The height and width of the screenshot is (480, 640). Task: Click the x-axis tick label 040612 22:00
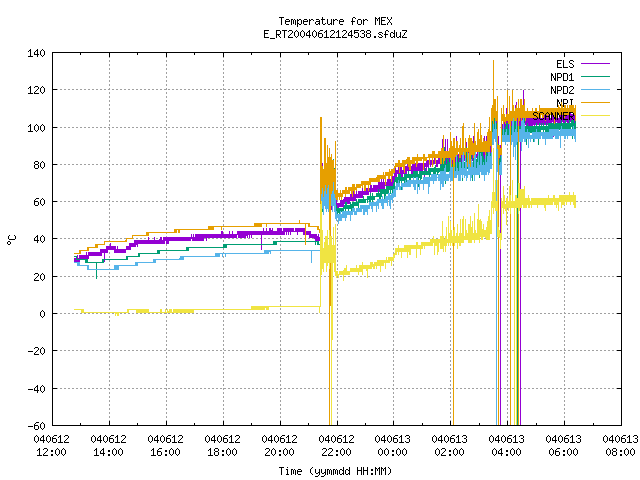[x=336, y=446]
